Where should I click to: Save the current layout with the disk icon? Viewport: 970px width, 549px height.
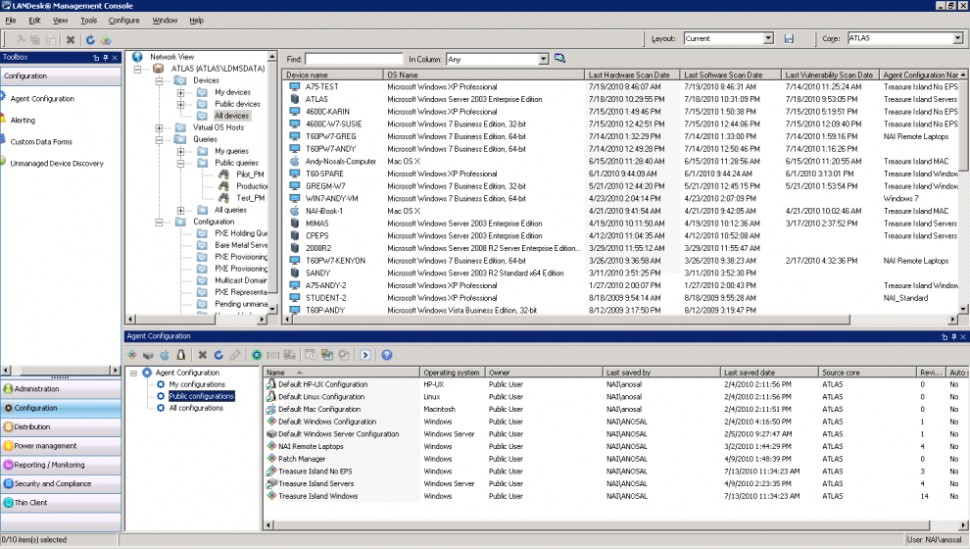[789, 38]
